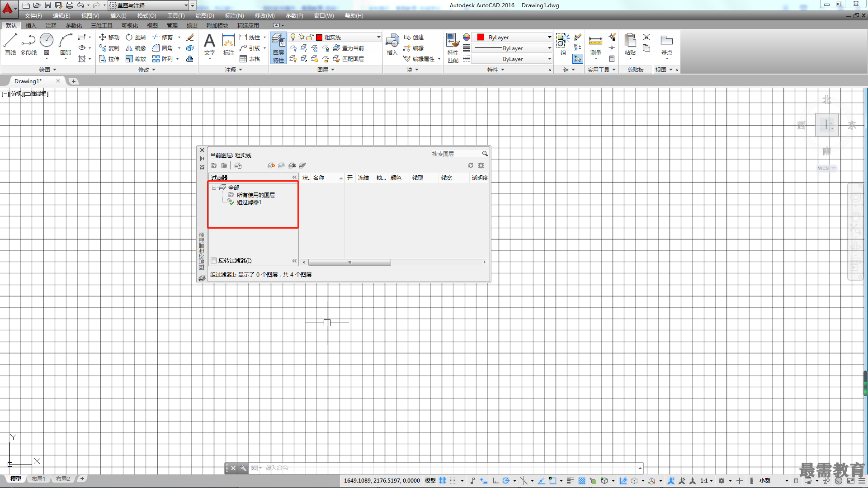Toggle grid display in status bar
Viewport: 868px width, 488px height.
pyautogui.click(x=443, y=480)
